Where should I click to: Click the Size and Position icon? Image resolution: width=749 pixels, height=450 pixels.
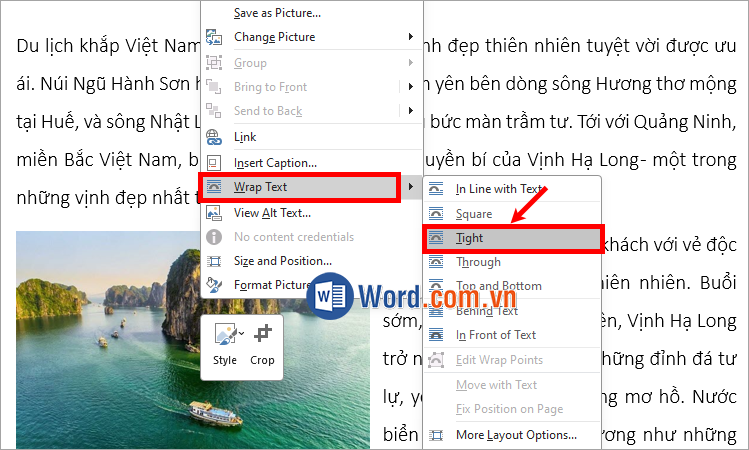(x=214, y=261)
